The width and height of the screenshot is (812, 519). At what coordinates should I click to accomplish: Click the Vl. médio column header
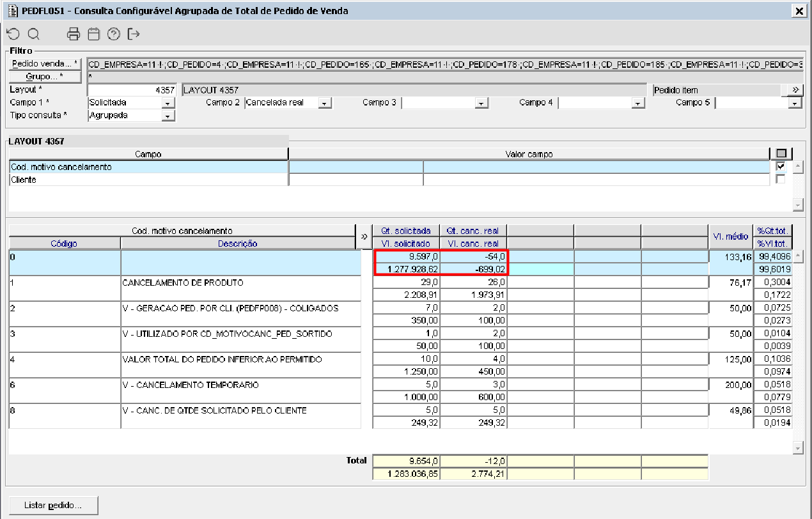coord(731,236)
